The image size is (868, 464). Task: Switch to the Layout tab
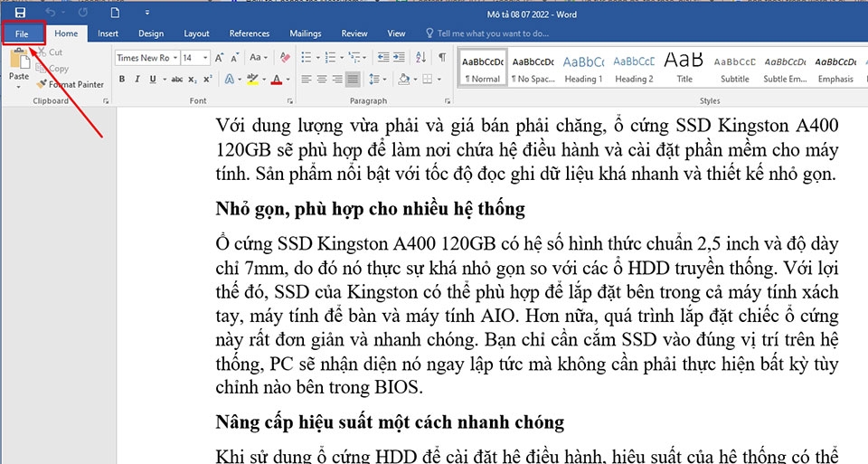196,33
